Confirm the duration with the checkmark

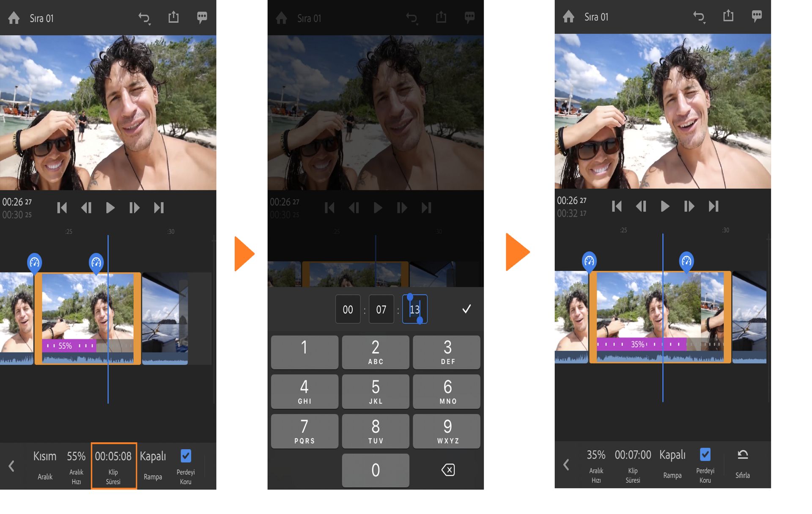[x=466, y=309]
